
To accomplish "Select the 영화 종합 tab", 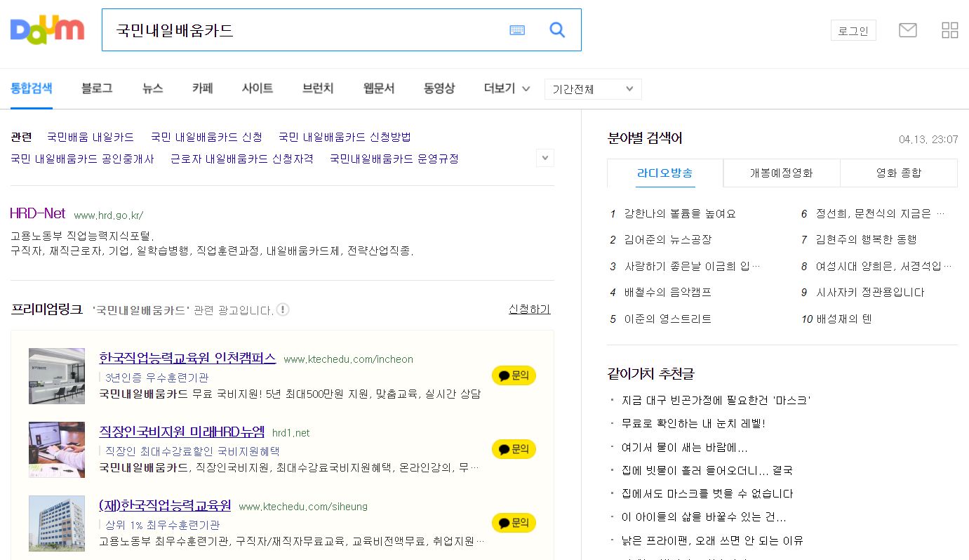I will [899, 173].
